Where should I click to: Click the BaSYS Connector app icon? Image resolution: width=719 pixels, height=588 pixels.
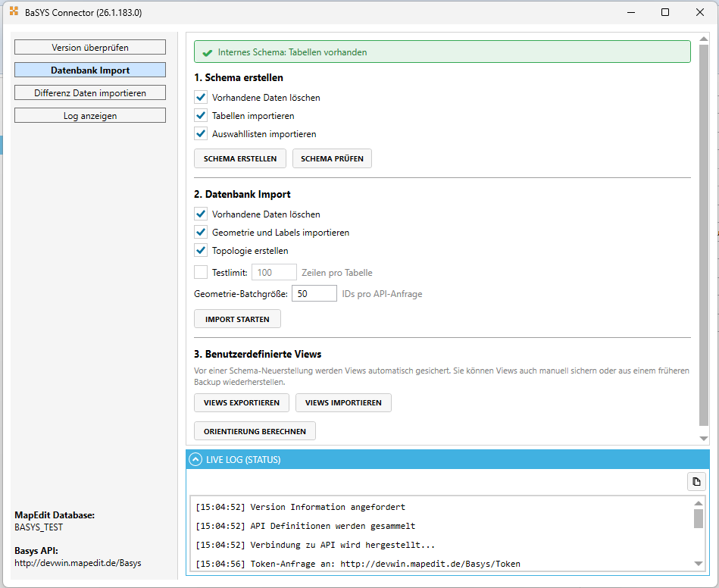click(14, 11)
